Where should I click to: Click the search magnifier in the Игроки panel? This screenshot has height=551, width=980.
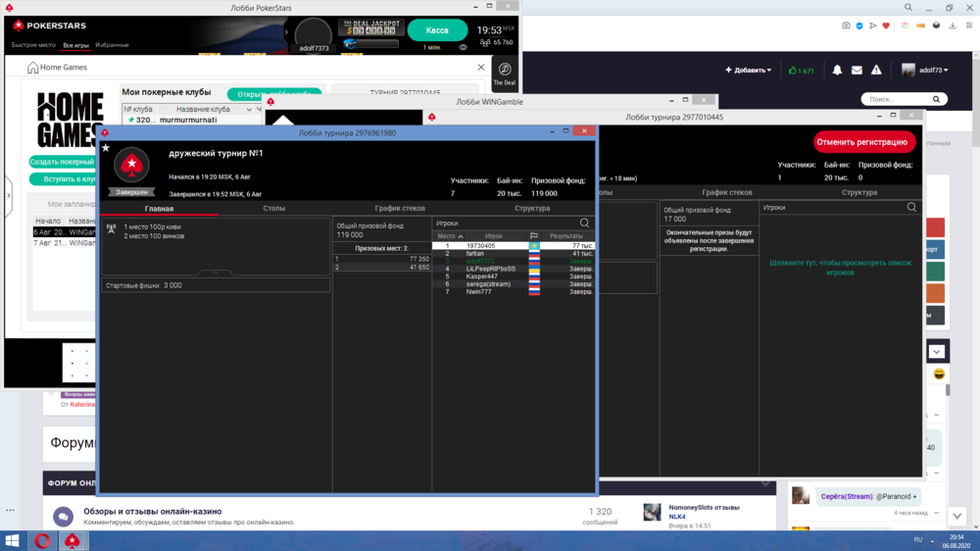pos(585,224)
